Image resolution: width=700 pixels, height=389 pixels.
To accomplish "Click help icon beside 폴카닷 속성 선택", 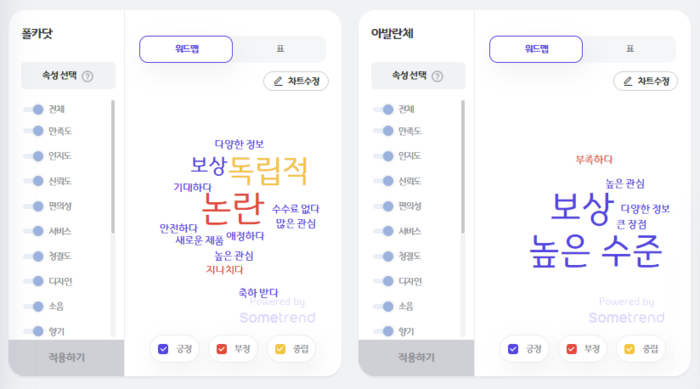I will (x=88, y=76).
